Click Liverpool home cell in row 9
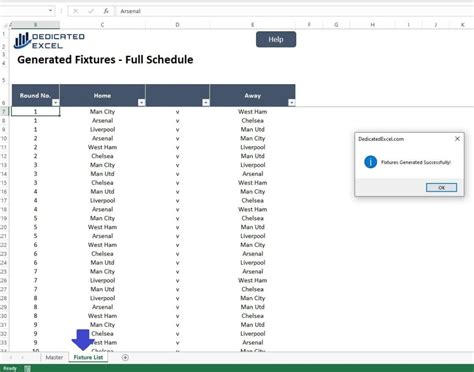The image size is (474, 372). click(102, 129)
